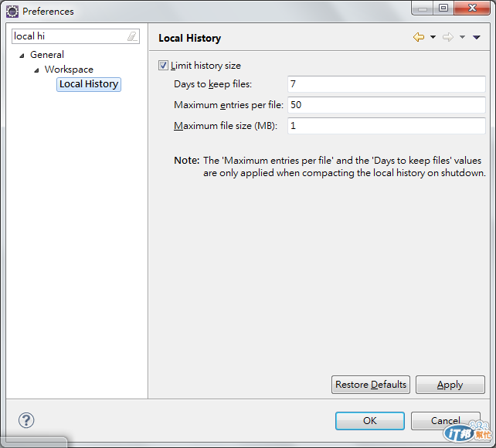The height and width of the screenshot is (448, 496).
Task: Dismiss the dialog with the Cancel button
Action: (x=445, y=421)
